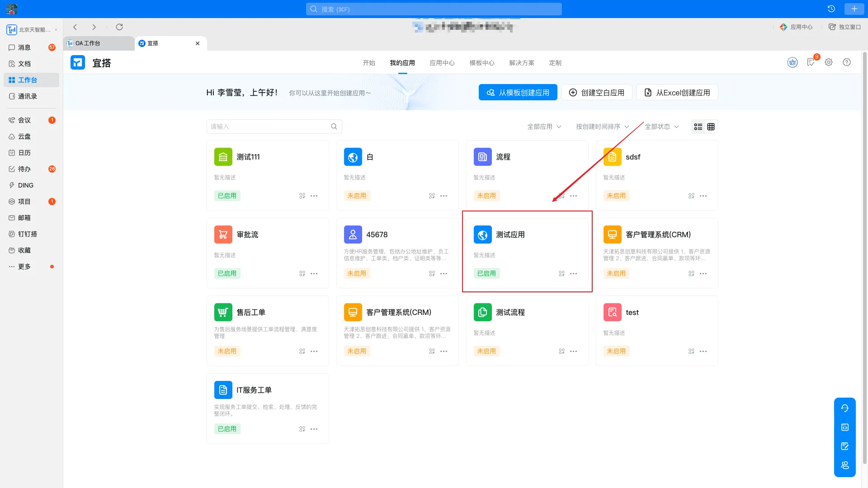Click the 测试111 green building app icon
Image resolution: width=868 pixels, height=488 pixels.
pos(223,157)
